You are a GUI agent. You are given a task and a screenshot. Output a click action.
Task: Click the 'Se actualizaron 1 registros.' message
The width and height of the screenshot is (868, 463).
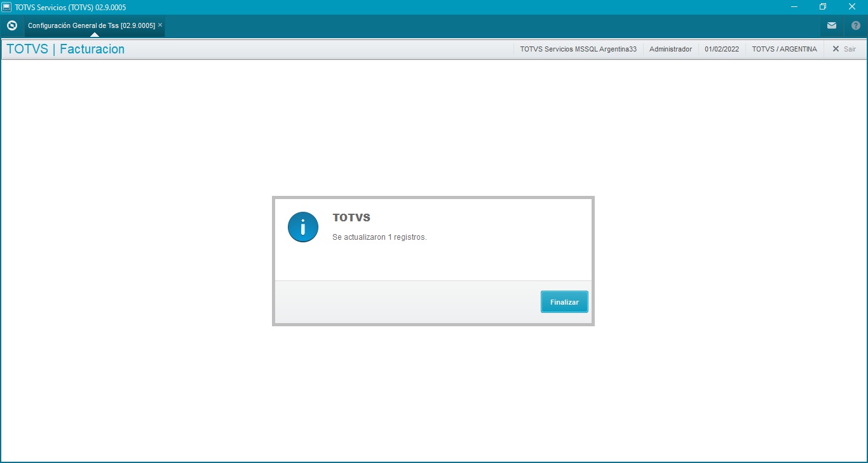pyautogui.click(x=379, y=237)
